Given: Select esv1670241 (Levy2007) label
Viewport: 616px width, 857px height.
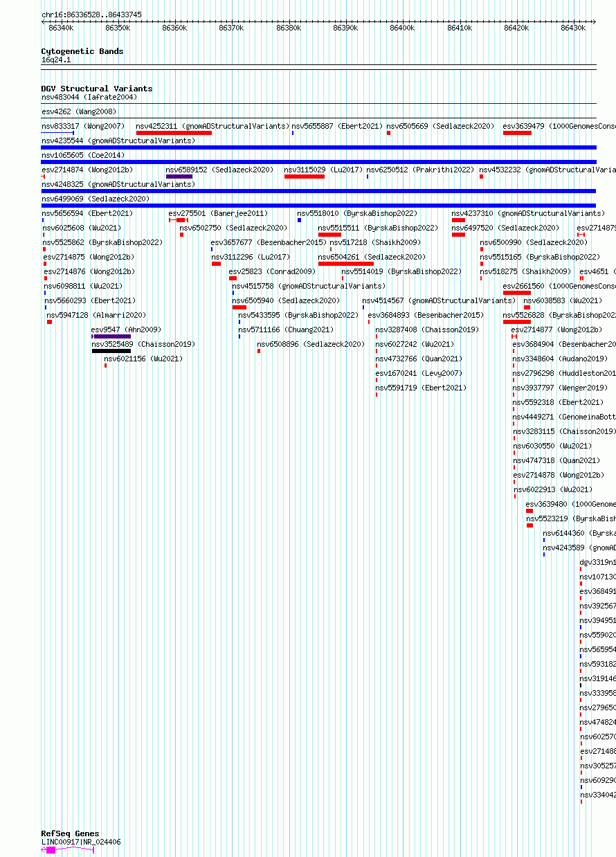Looking at the screenshot, I should (x=419, y=373).
